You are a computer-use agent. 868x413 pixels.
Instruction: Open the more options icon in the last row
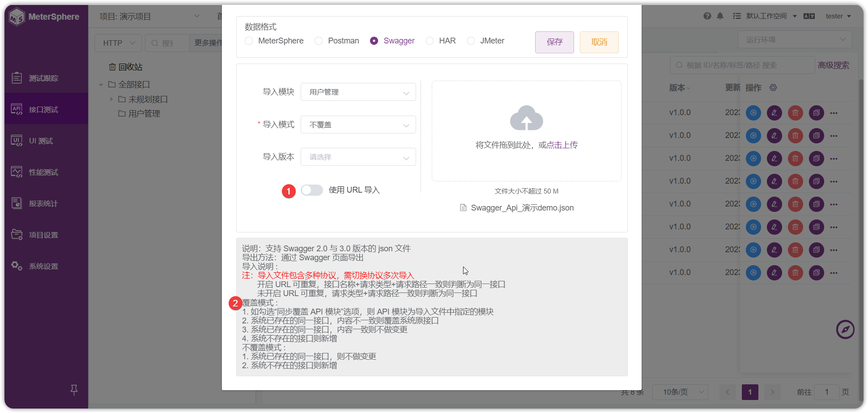834,273
